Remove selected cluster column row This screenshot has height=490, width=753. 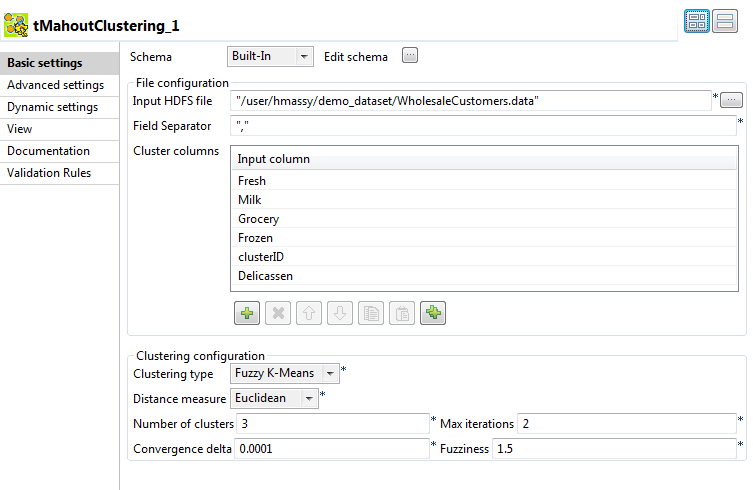point(278,313)
